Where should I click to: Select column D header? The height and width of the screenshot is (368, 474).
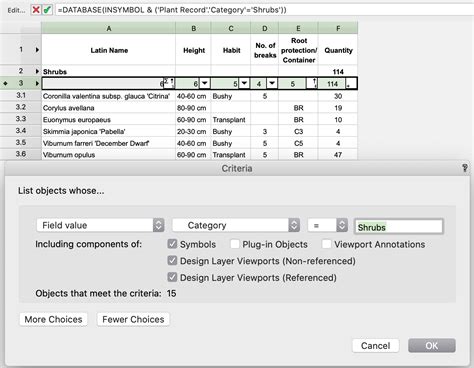(265, 28)
